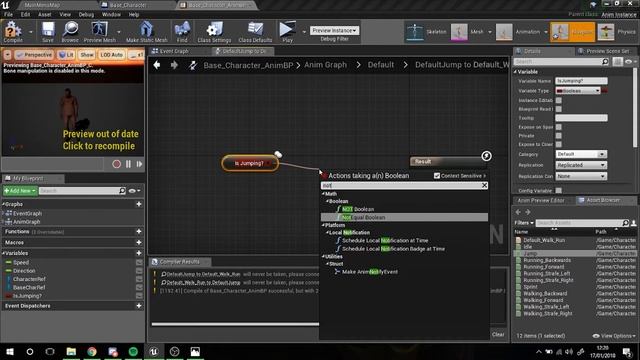This screenshot has height=360, width=640.
Task: Switch to Animation editor mode
Action: 518,31
